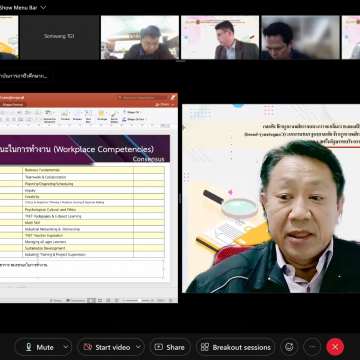Screen dimensions: 360x360
Task: Click the Arrange icon in ribbon
Action: (102, 115)
